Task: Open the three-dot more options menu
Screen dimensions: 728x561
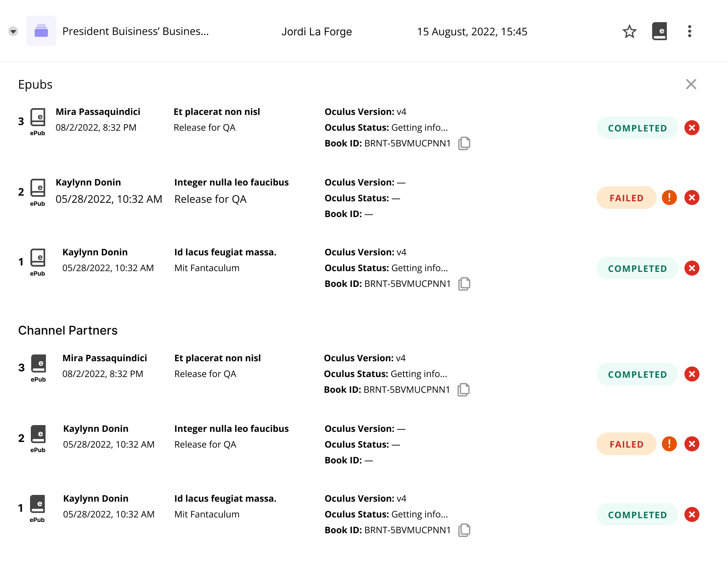Action: [x=689, y=32]
